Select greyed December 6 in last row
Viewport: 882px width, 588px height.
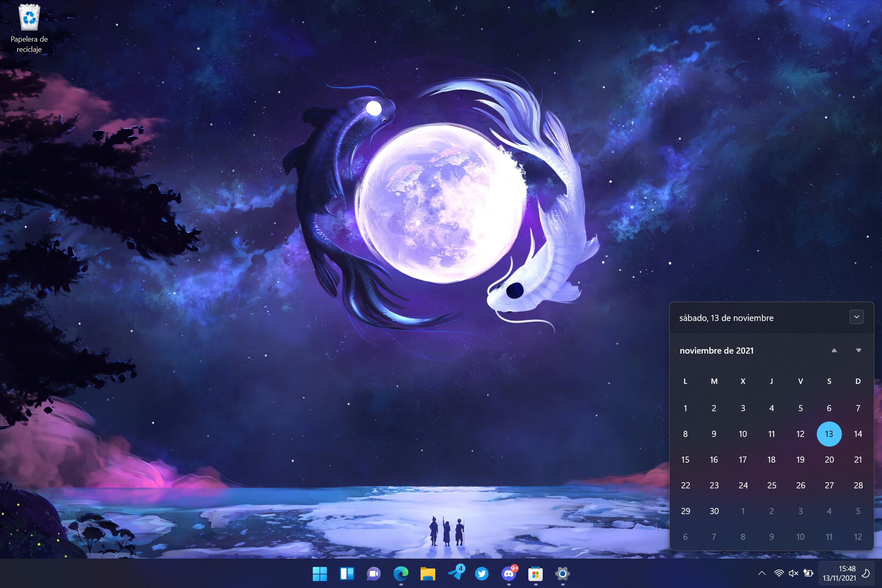tap(685, 537)
